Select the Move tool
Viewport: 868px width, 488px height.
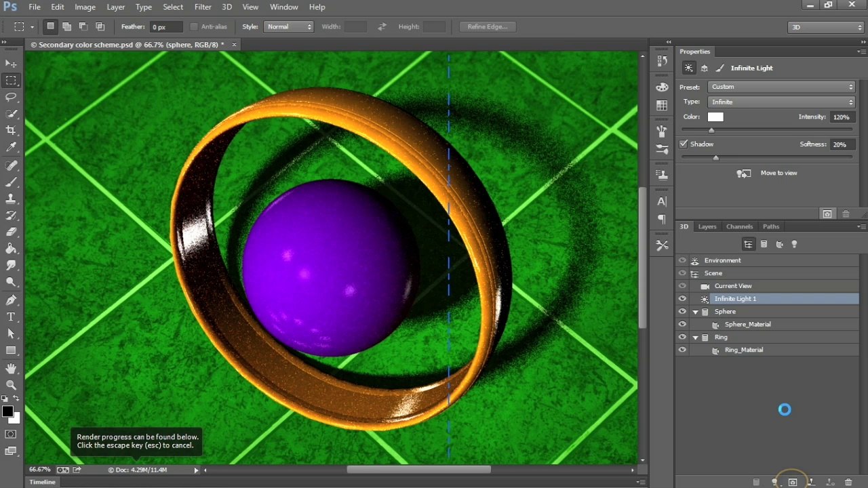pos(11,63)
